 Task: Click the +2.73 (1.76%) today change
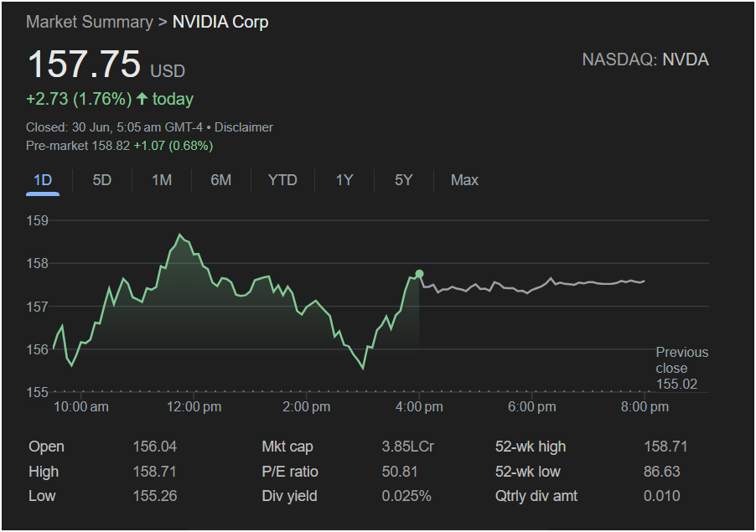click(x=110, y=99)
